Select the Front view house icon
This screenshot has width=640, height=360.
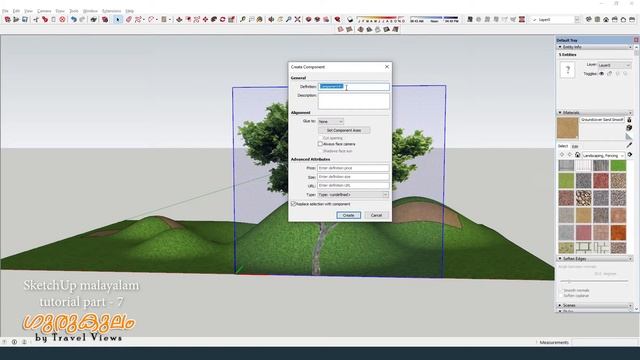click(606, 19)
